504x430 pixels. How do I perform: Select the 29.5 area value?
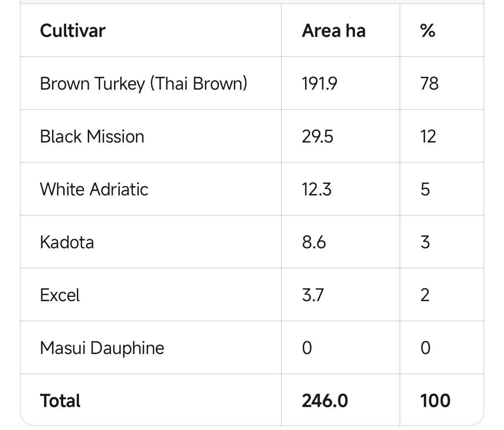(x=317, y=136)
